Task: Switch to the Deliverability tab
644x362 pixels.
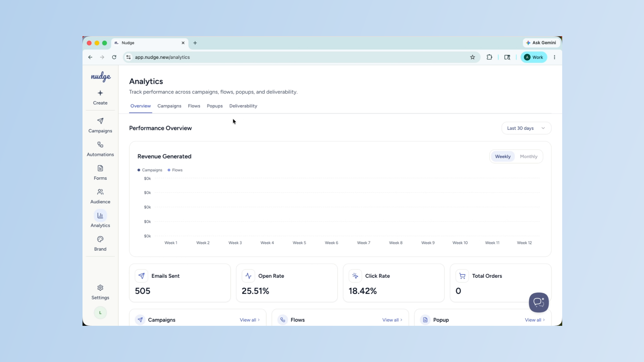Action: click(x=243, y=106)
